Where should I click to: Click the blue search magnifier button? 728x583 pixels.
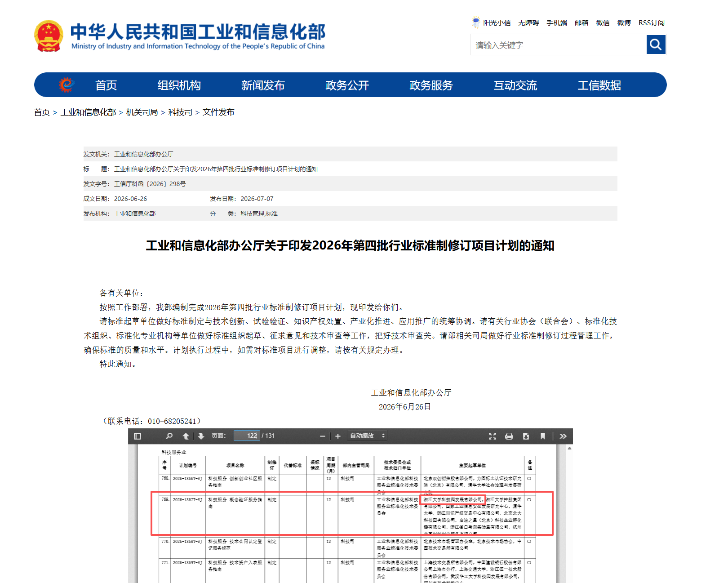click(656, 45)
